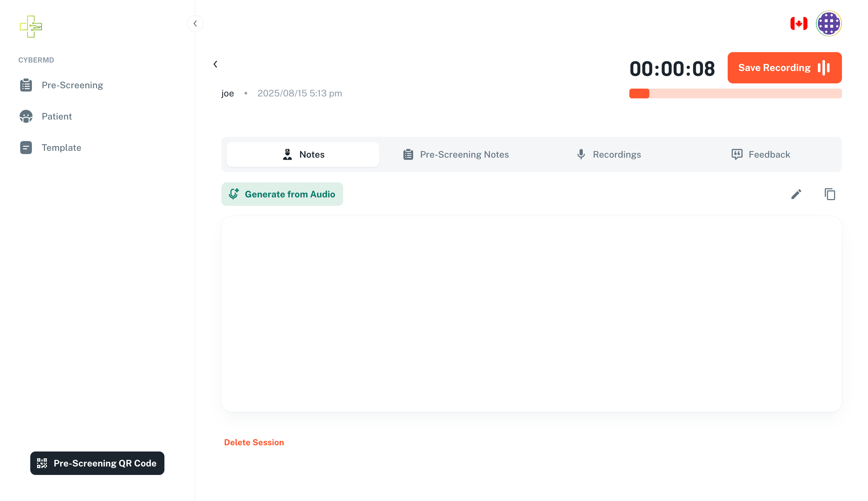
Task: Copy notes with the copy icon
Action: pyautogui.click(x=830, y=194)
